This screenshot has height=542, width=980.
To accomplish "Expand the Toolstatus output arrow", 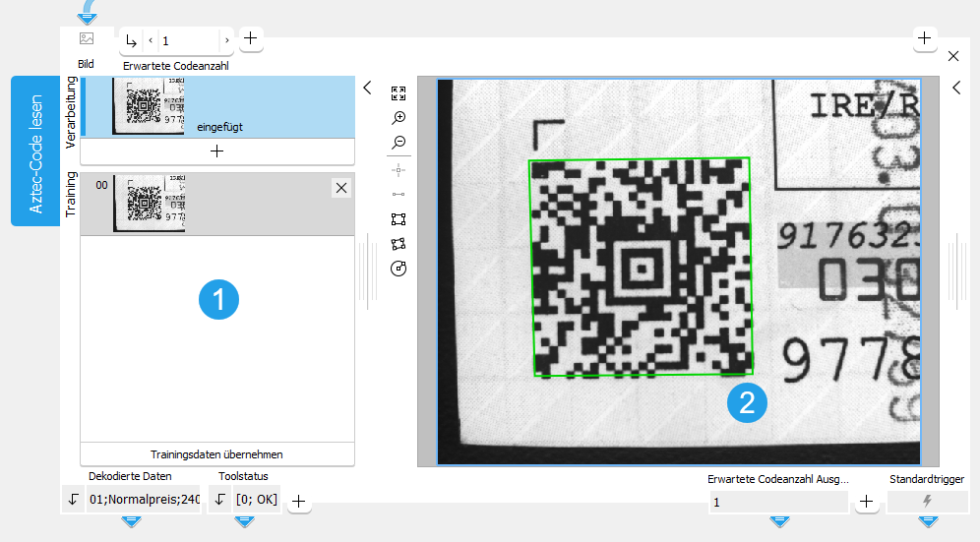I will coord(219,500).
